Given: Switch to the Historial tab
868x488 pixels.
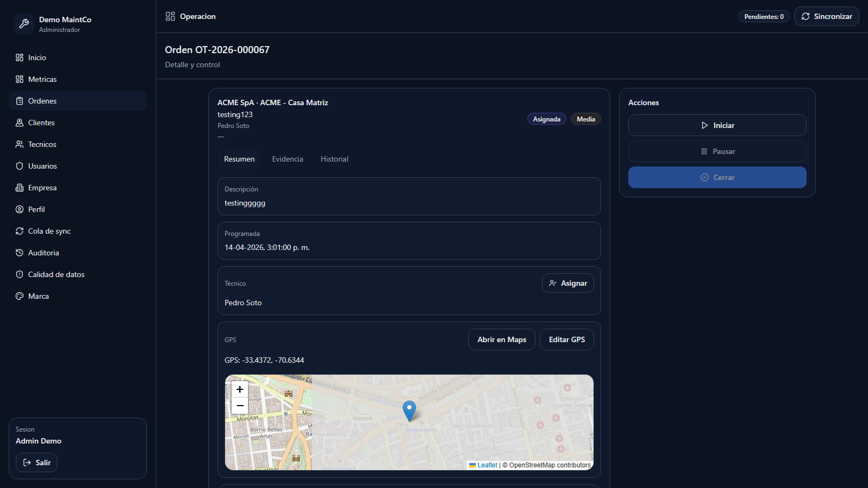Looking at the screenshot, I should [334, 159].
